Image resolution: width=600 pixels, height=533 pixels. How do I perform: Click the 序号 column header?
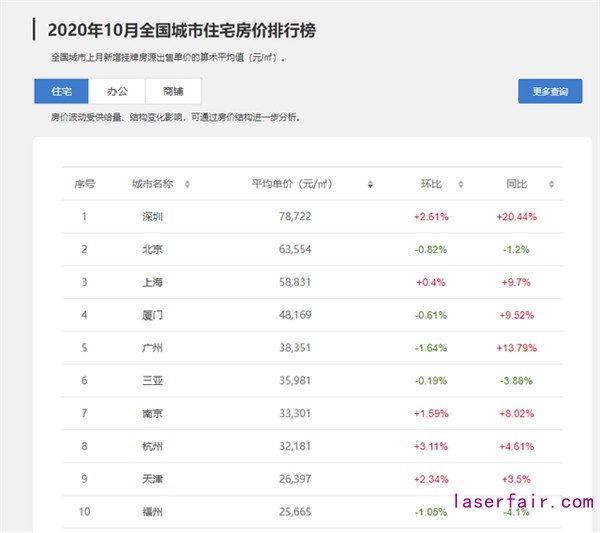coord(85,184)
